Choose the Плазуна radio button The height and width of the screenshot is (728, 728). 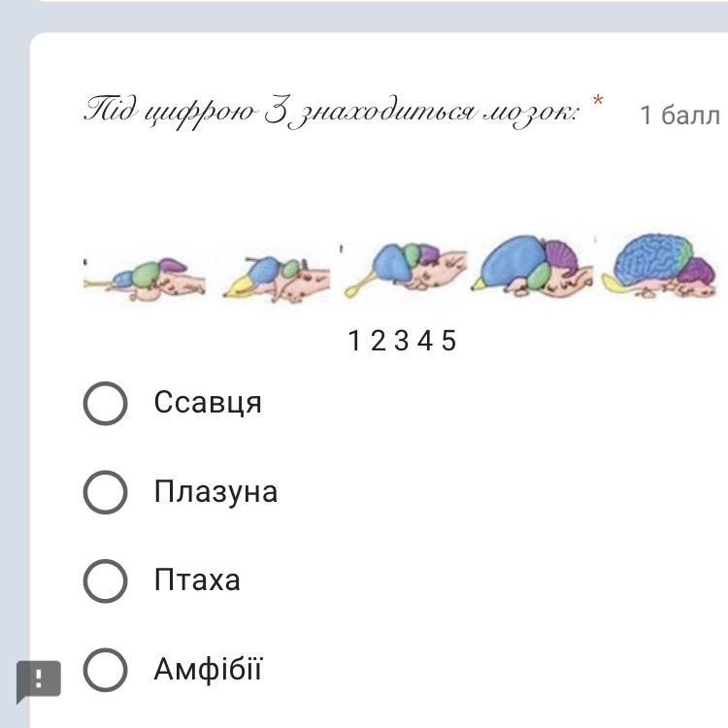pos(105,492)
